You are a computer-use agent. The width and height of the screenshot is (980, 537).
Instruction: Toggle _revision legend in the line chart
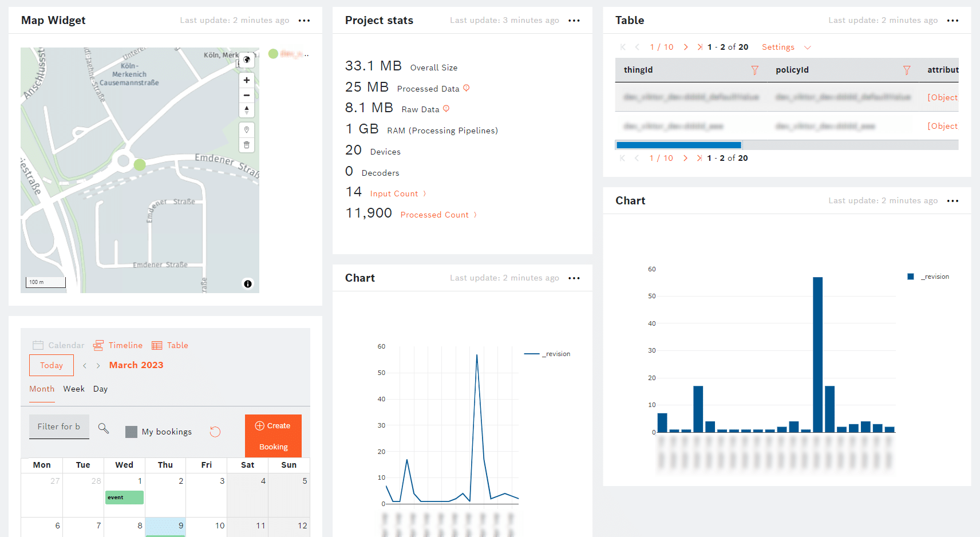point(548,354)
